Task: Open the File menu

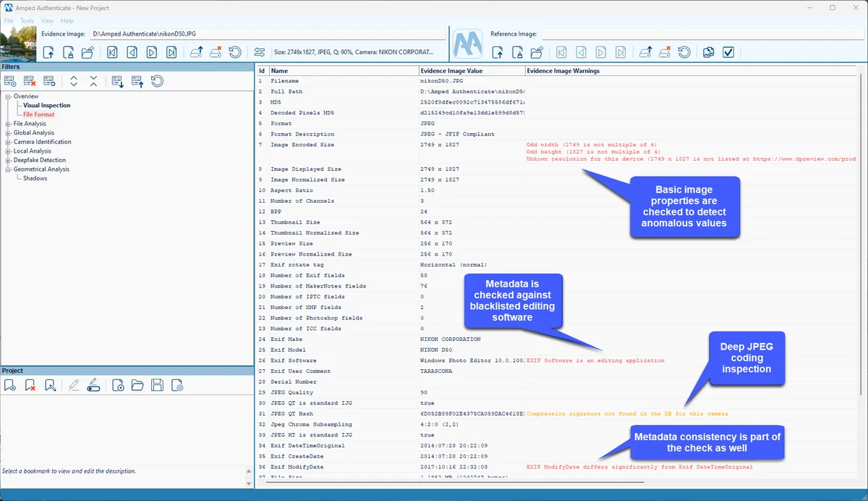Action: pyautogui.click(x=9, y=21)
